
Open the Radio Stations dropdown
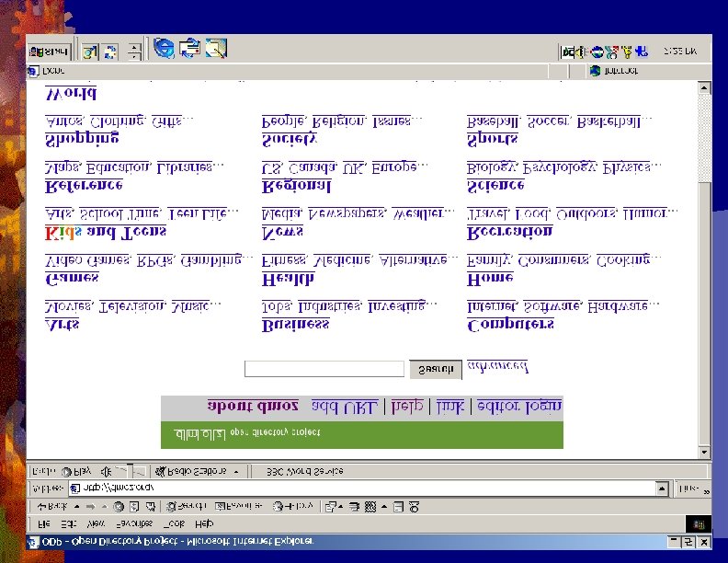(x=198, y=472)
